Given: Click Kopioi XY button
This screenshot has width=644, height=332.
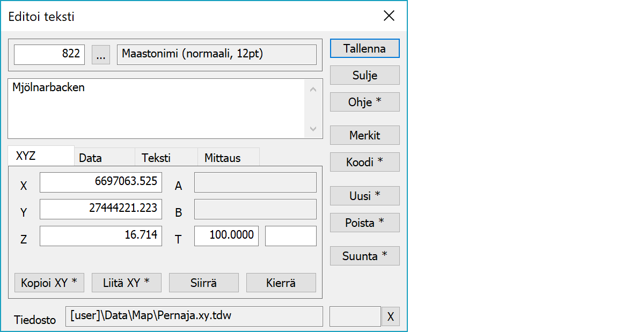Looking at the screenshot, I should [x=49, y=283].
